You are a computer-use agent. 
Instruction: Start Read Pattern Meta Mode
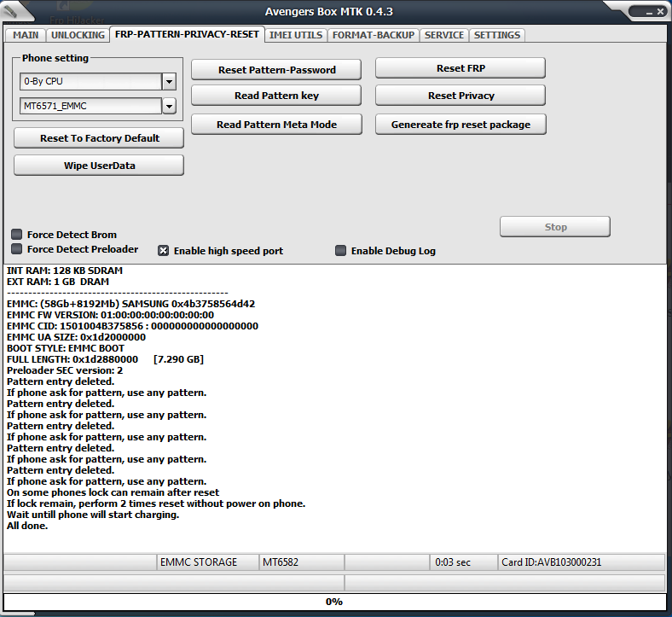tap(276, 125)
